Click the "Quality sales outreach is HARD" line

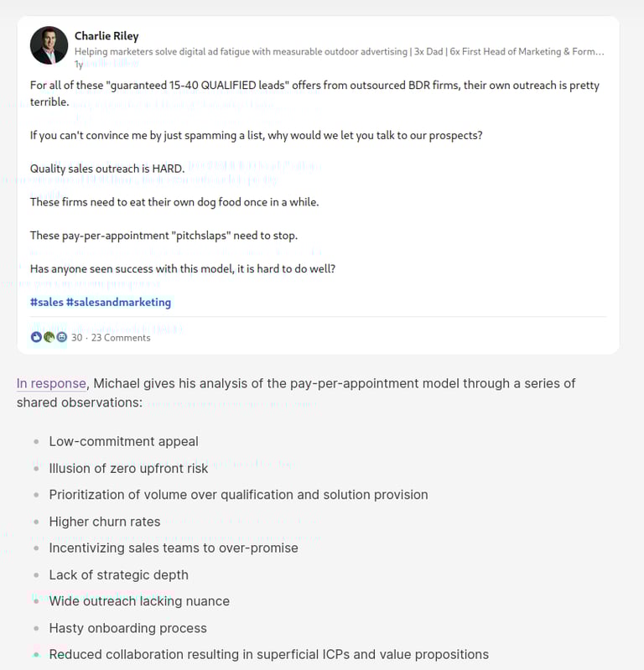coord(106,169)
